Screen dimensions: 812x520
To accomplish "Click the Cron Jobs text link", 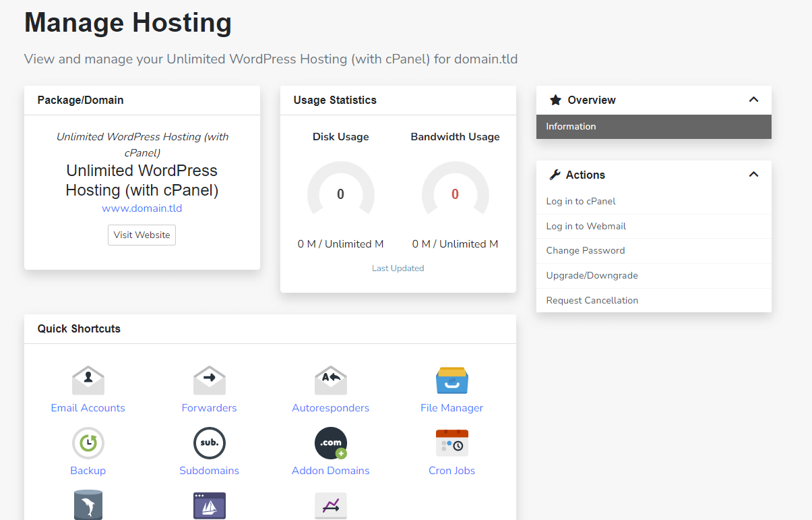I will click(x=452, y=471).
